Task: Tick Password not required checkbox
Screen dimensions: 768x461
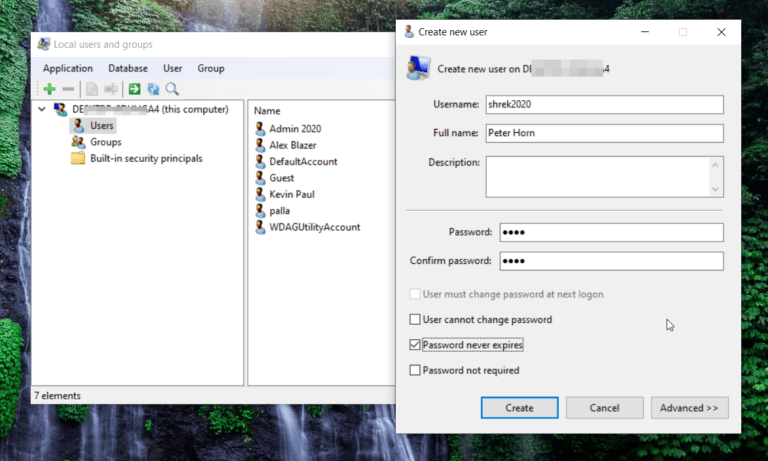Action: pos(414,370)
